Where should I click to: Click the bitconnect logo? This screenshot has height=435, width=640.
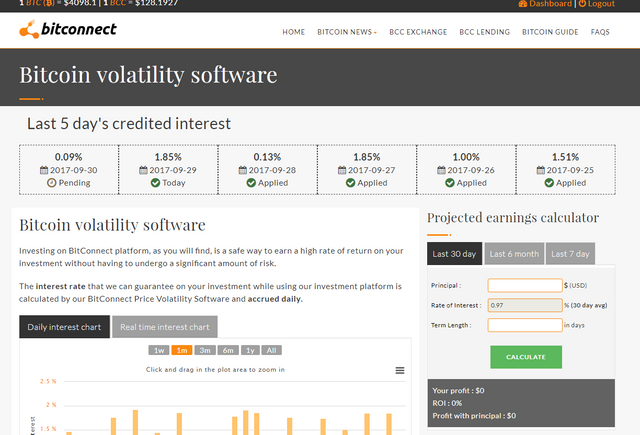coord(68,29)
